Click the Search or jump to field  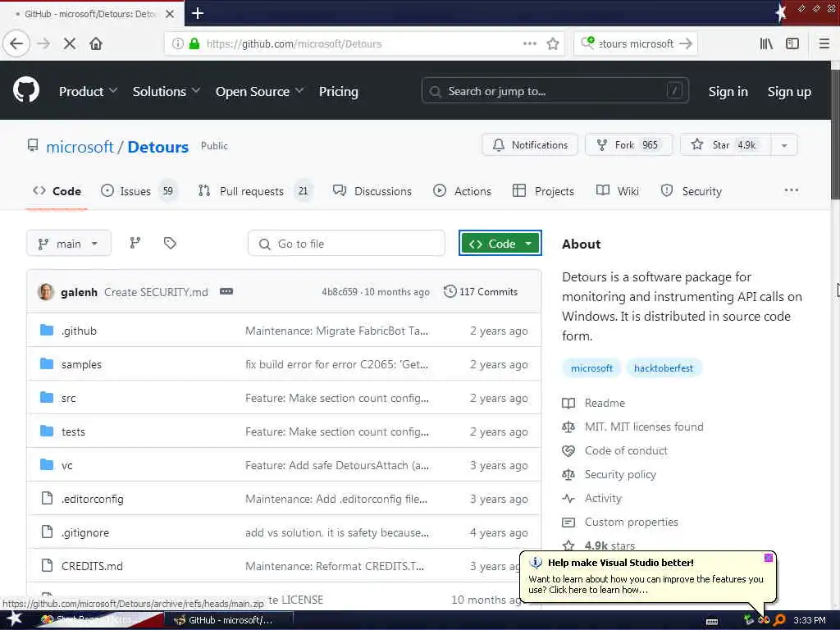point(555,91)
